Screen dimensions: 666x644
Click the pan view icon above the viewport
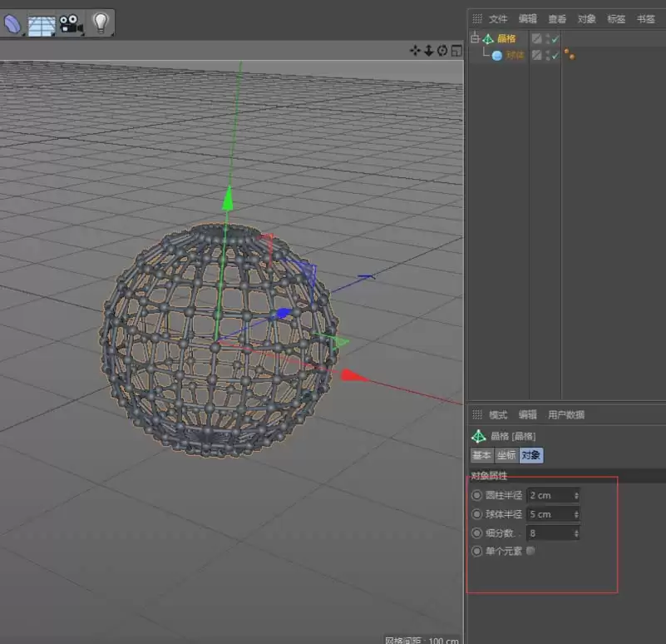pos(415,51)
